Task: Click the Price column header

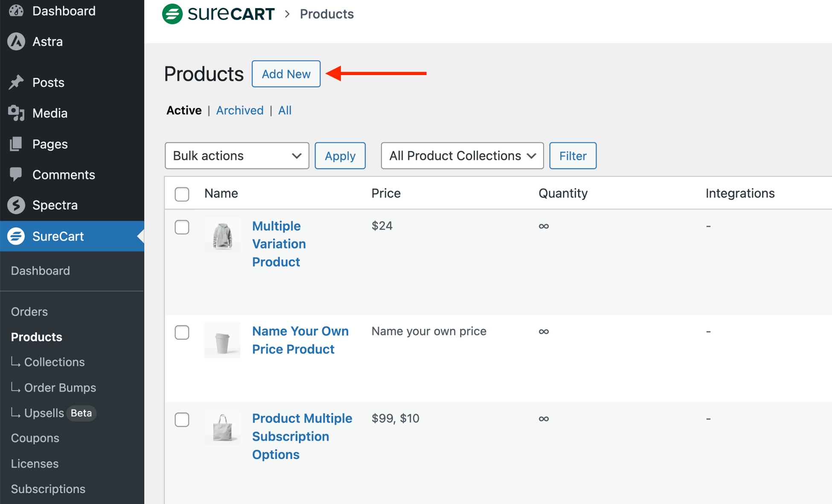Action: click(x=386, y=193)
